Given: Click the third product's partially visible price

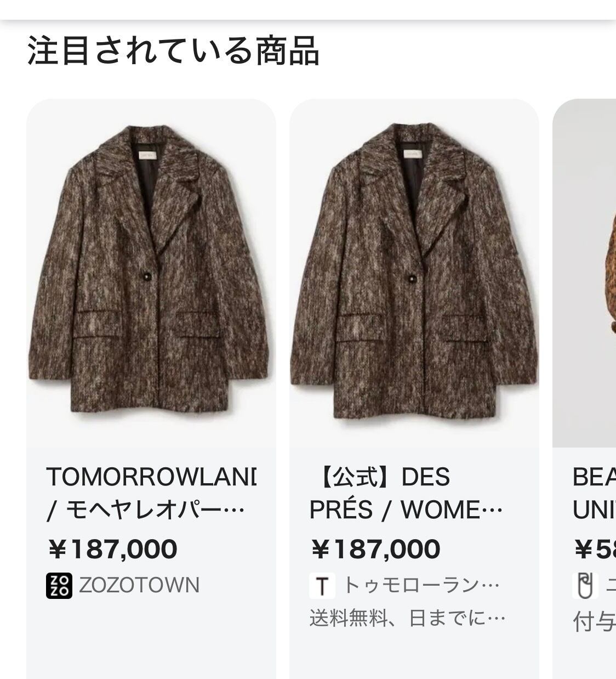Looking at the screenshot, I should click(x=595, y=549).
